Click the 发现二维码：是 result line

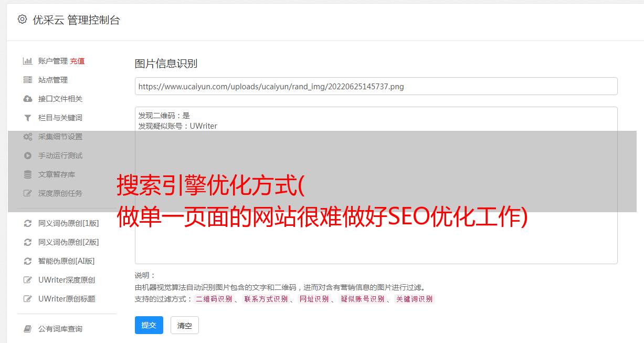164,116
